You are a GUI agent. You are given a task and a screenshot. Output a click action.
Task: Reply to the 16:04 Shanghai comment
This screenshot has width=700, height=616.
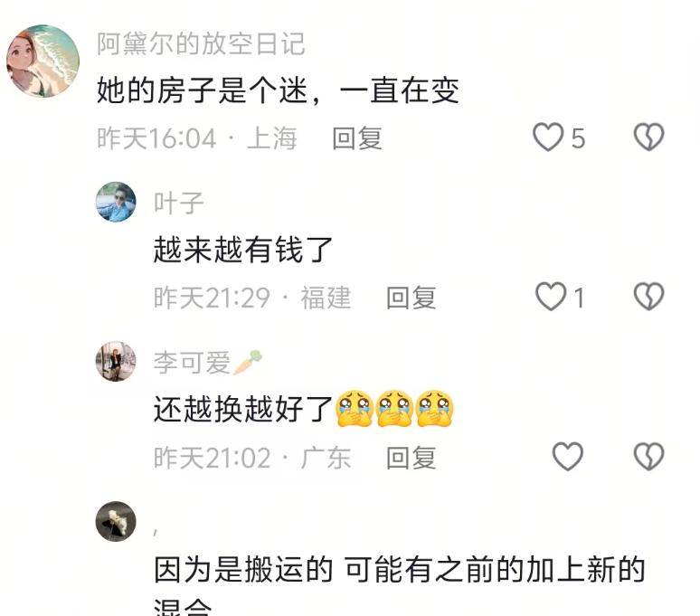(357, 137)
